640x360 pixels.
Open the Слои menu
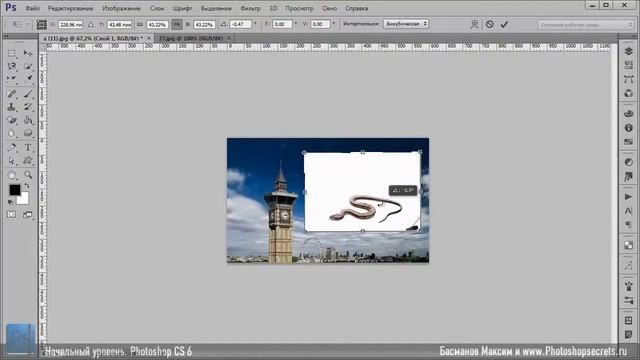pos(157,8)
